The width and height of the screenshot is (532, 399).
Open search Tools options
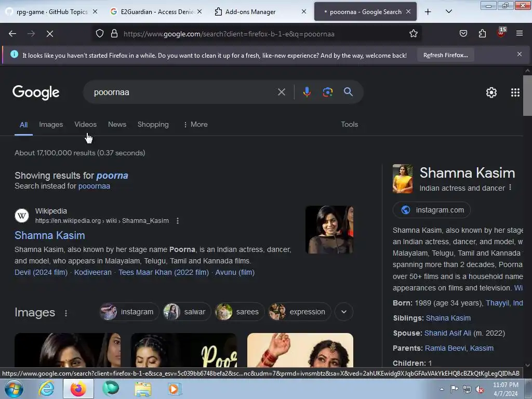click(x=350, y=125)
